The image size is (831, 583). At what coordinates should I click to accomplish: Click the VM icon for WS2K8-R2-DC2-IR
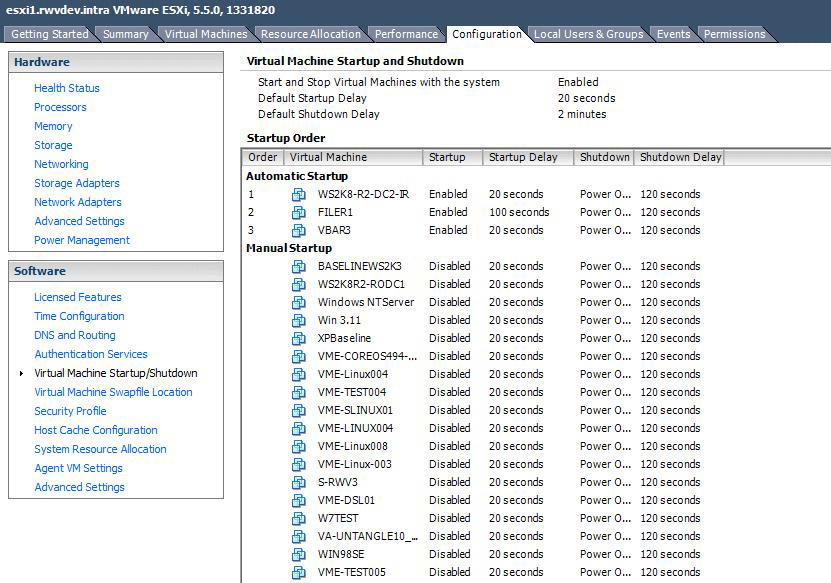[299, 195]
